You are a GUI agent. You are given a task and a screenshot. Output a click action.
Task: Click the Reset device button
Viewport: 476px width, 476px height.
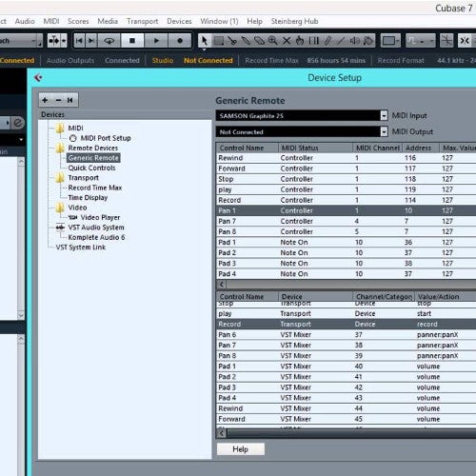pyautogui.click(x=70, y=100)
